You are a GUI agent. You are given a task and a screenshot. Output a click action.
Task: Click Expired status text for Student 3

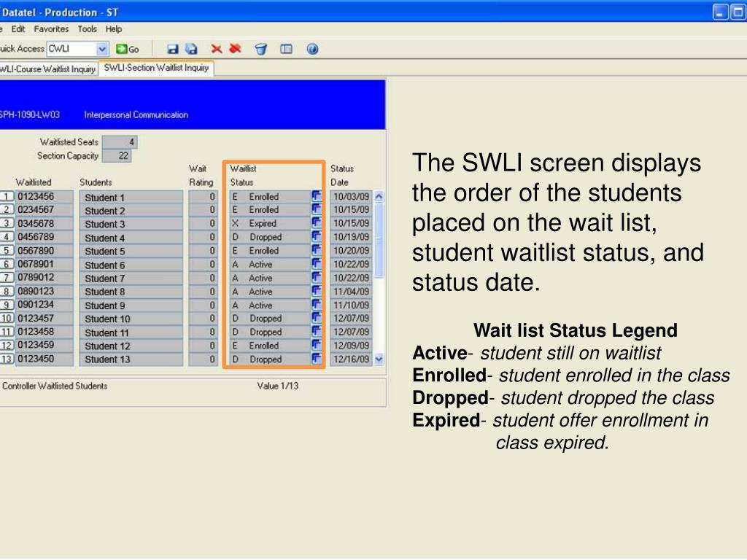(x=263, y=223)
